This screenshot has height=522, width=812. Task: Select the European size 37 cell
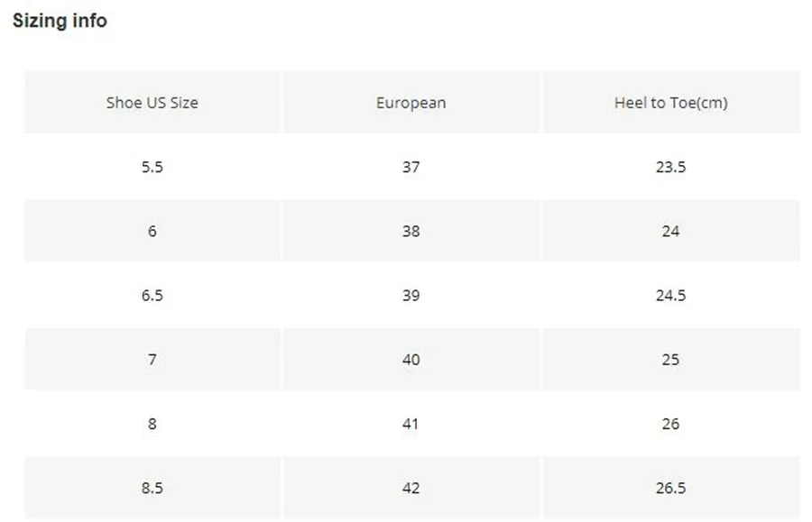(x=411, y=167)
